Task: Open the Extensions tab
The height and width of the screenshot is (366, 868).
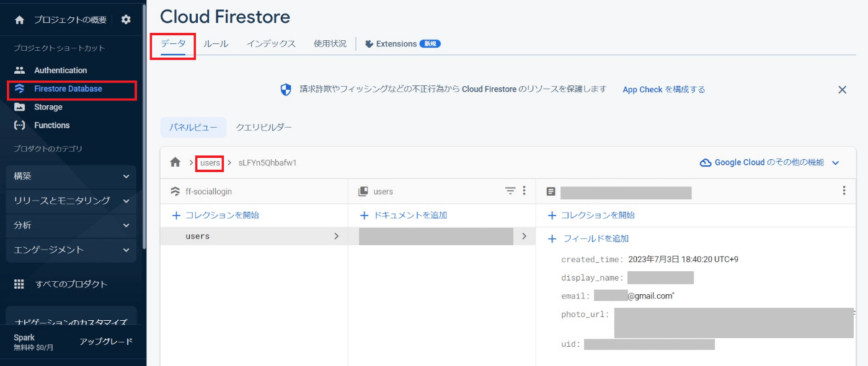Action: point(402,44)
